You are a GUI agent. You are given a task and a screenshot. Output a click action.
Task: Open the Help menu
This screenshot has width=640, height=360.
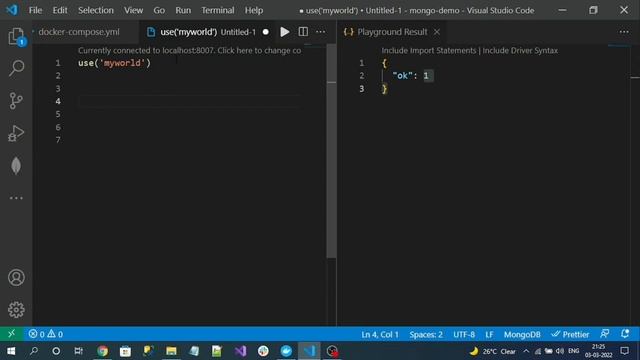coord(254,10)
